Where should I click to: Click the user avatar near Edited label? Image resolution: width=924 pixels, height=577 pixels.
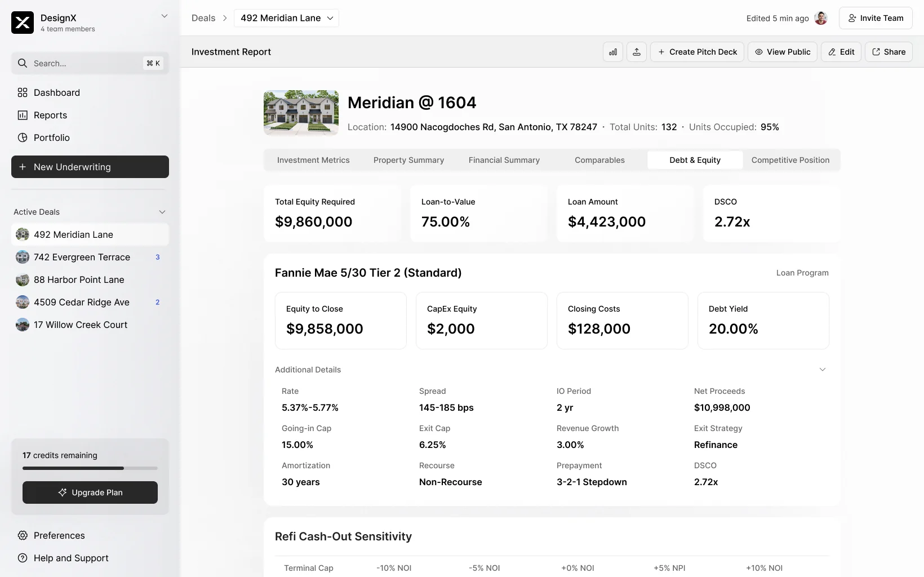pyautogui.click(x=821, y=18)
